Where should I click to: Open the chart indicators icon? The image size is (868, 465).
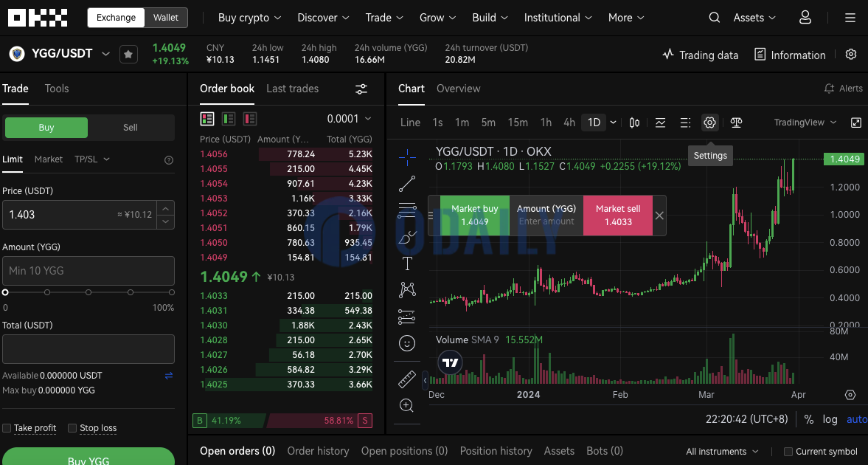(x=660, y=123)
